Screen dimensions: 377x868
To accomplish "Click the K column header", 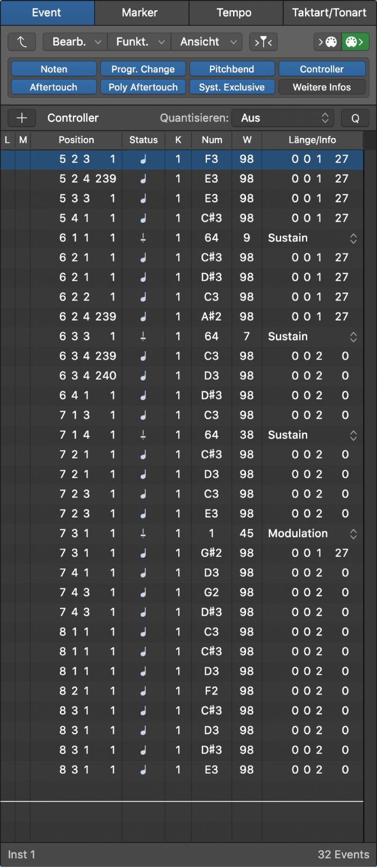I will pos(178,140).
